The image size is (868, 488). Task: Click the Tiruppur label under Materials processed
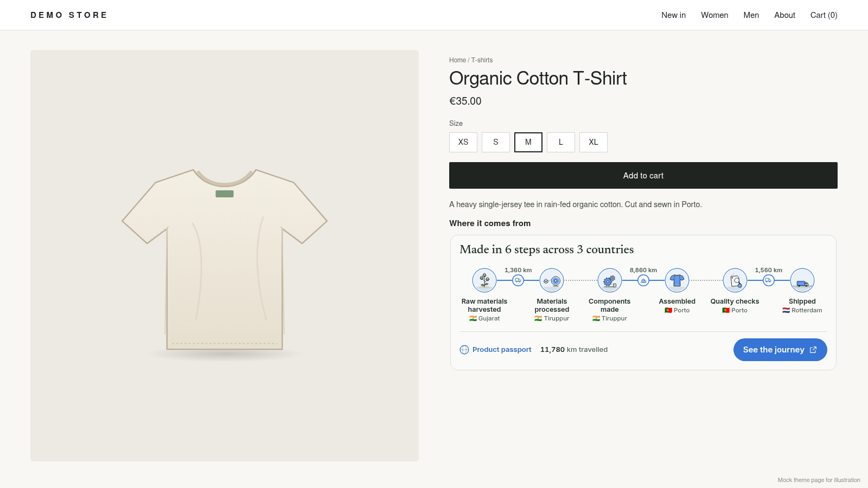pos(552,319)
